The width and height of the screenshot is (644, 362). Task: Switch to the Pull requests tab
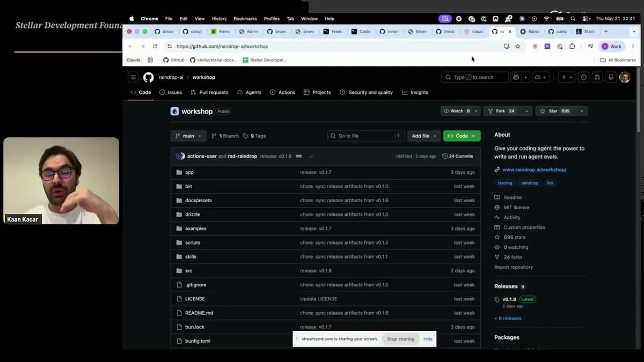tap(209, 92)
